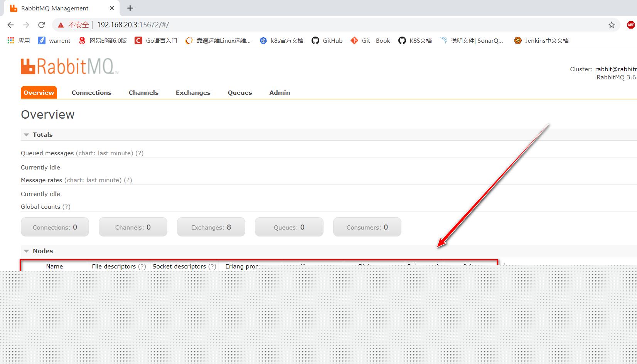The width and height of the screenshot is (637, 364).
Task: Open the SonarQ documentation bookmark
Action: [x=471, y=40]
